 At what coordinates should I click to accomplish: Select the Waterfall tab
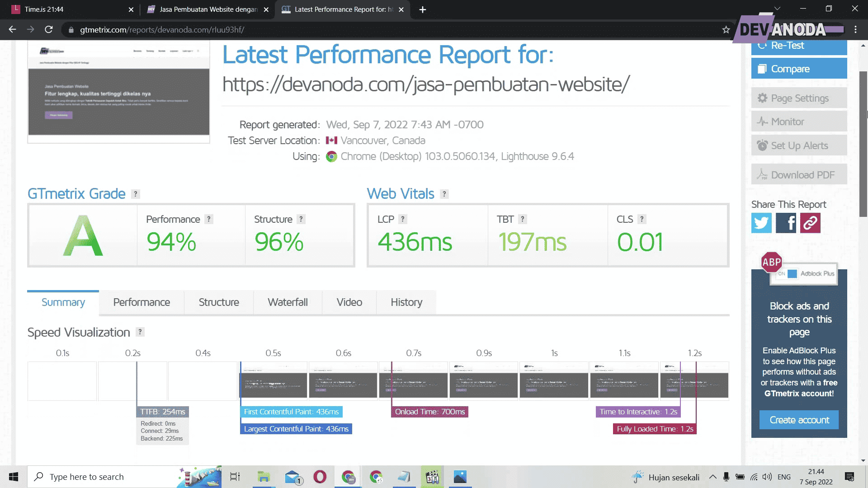[x=288, y=302]
